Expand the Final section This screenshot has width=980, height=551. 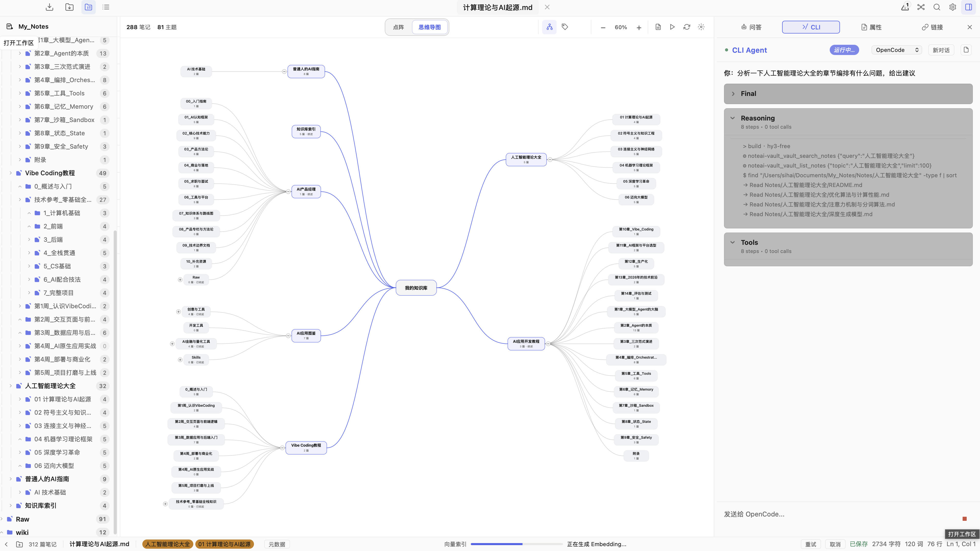[x=848, y=93]
